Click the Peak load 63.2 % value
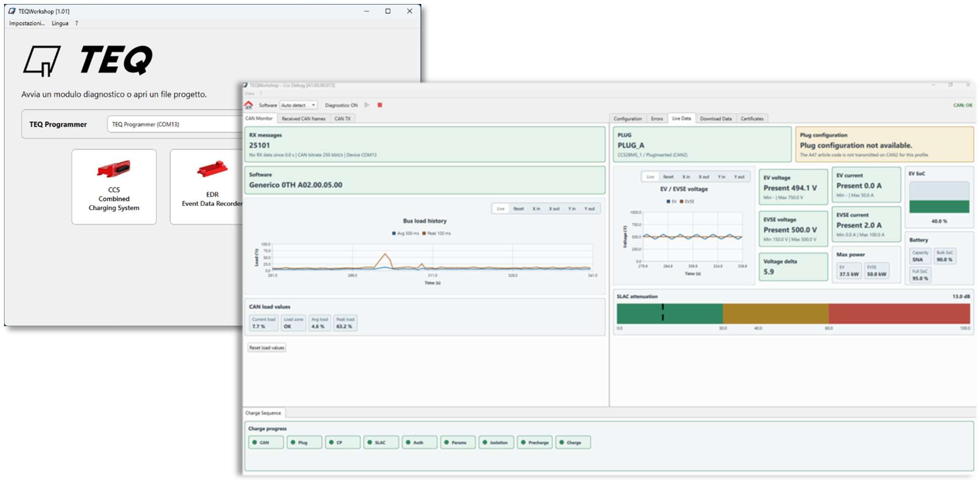Viewport: 980px width, 485px height. pos(344,327)
